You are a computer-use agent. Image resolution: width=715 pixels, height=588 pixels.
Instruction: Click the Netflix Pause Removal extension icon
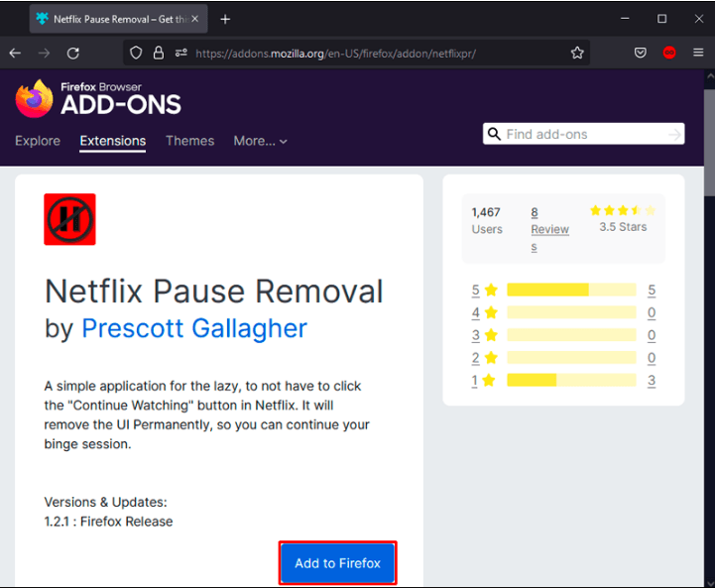pyautogui.click(x=69, y=219)
